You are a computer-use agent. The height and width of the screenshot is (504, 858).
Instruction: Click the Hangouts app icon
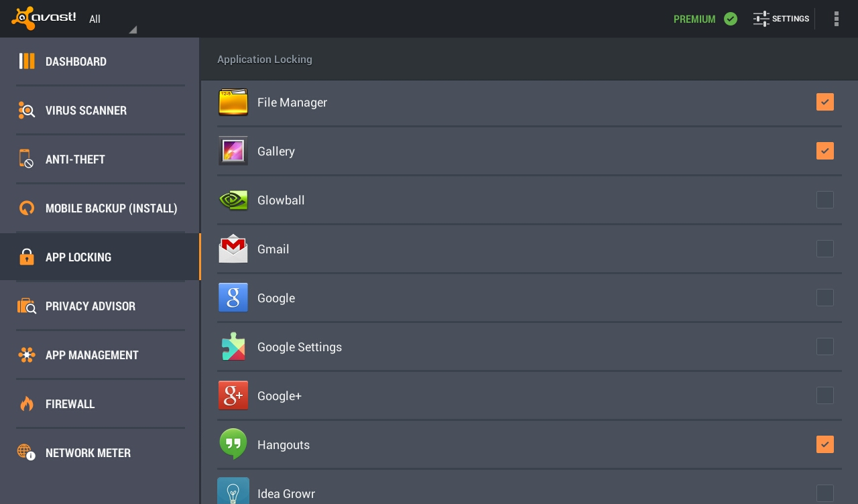[x=233, y=444]
